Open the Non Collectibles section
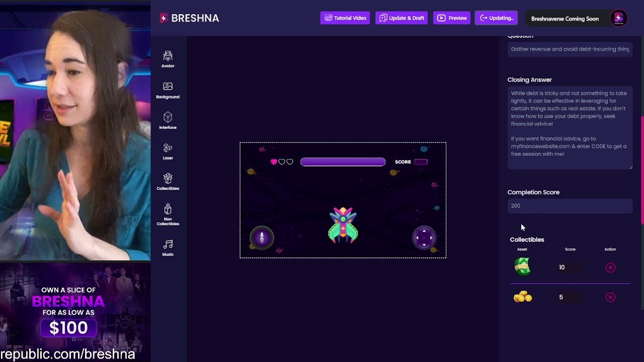 click(x=168, y=215)
